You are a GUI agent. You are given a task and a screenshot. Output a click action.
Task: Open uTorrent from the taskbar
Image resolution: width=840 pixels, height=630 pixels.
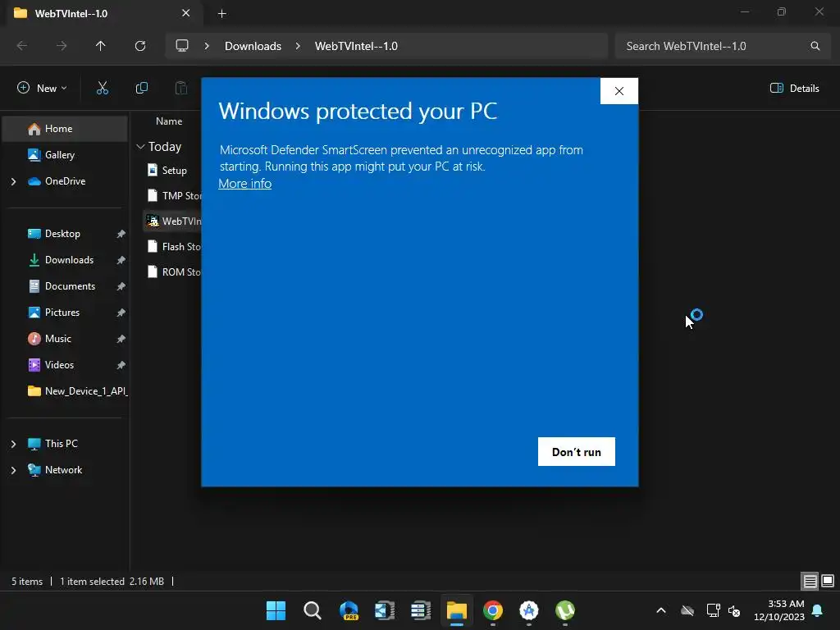[x=565, y=610]
